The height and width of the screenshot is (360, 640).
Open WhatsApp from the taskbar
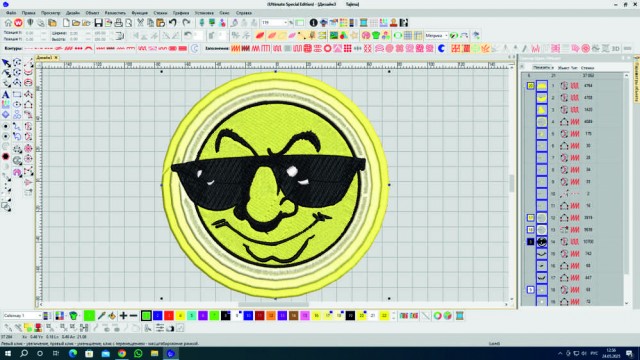(138, 353)
